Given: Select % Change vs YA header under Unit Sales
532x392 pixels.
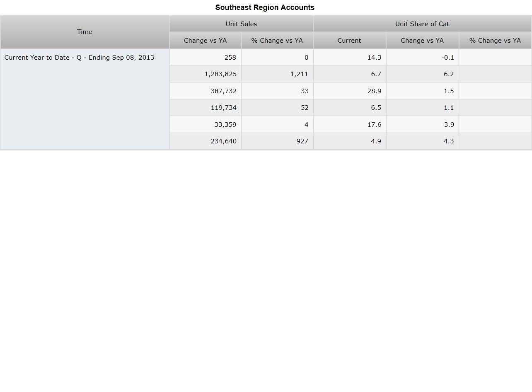Looking at the screenshot, I should pyautogui.click(x=277, y=40).
